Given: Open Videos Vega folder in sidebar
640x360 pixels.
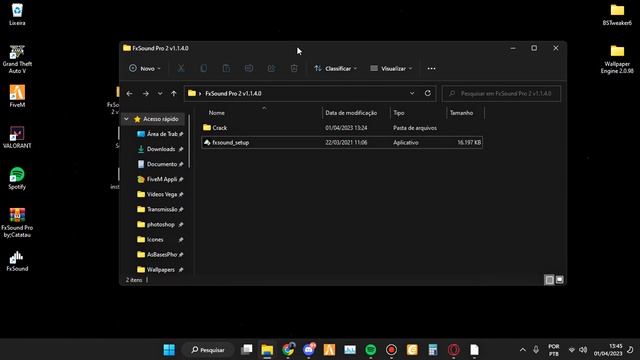Looking at the screenshot, I should (x=160, y=194).
